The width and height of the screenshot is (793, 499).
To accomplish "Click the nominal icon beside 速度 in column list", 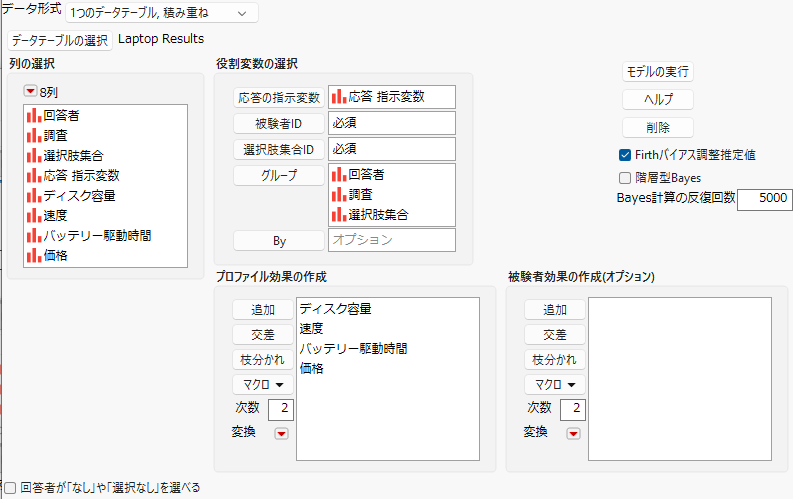I will pyautogui.click(x=34, y=215).
